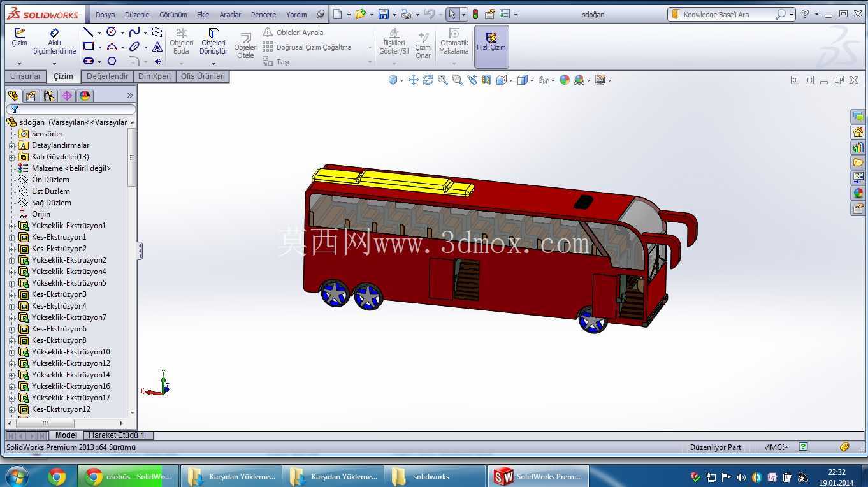
Task: Click the Windows Start button
Action: pyautogui.click(x=16, y=476)
